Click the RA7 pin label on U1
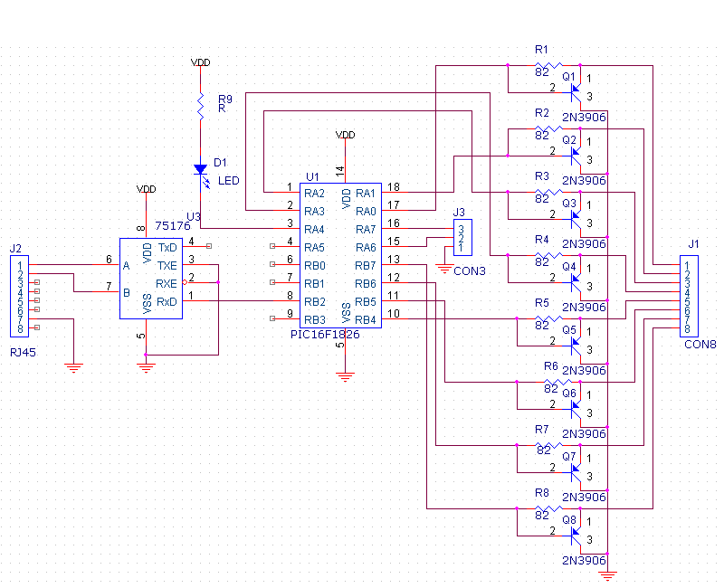724x588 pixels. pos(366,230)
